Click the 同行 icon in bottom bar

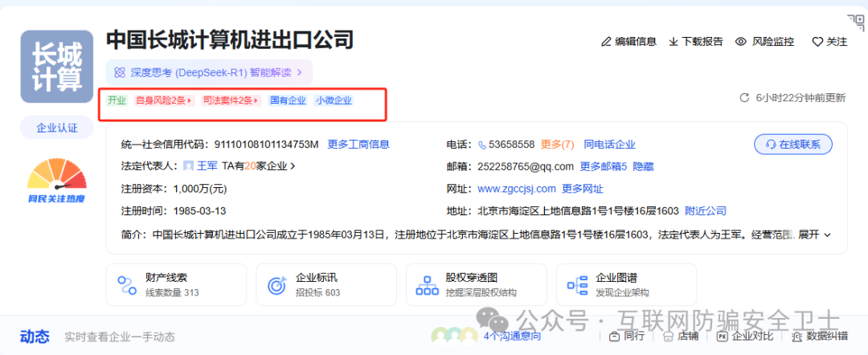614,337
